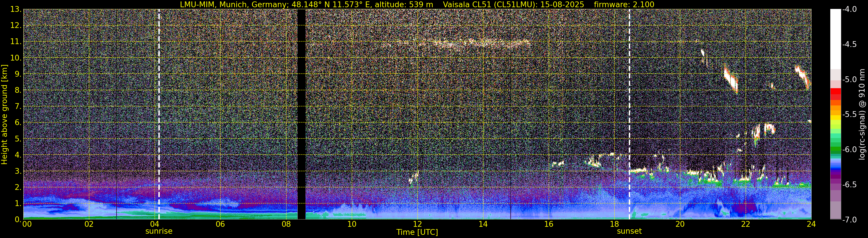Click the 'Time [UTC]' axis label
The image size is (868, 238).
pos(417,232)
